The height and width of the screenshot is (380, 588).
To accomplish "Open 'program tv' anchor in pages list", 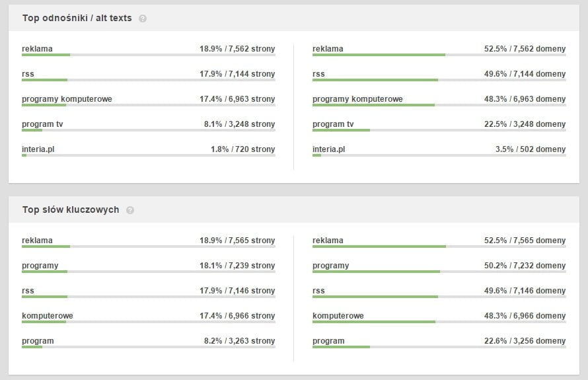I will pyautogui.click(x=42, y=124).
